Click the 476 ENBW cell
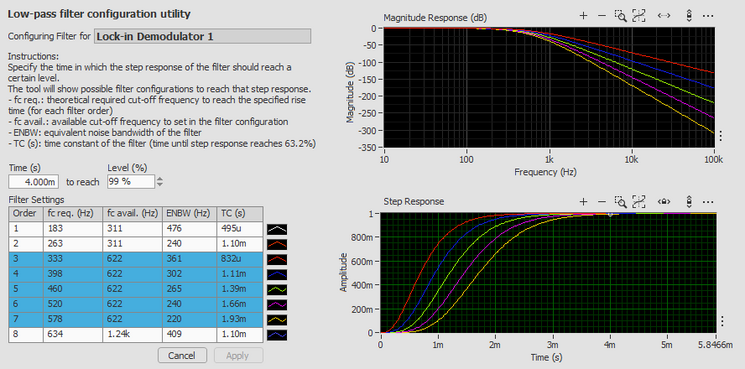This screenshot has width=745, height=369. 189,229
